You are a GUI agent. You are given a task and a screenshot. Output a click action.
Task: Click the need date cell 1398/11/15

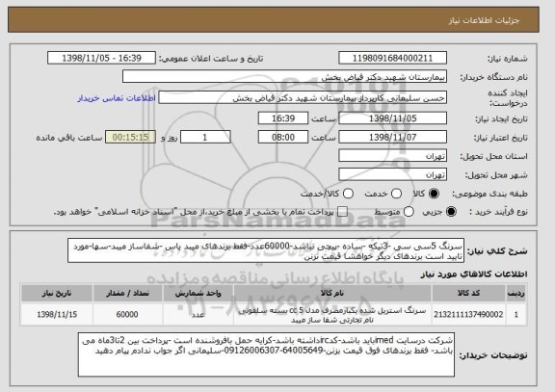tap(57, 314)
